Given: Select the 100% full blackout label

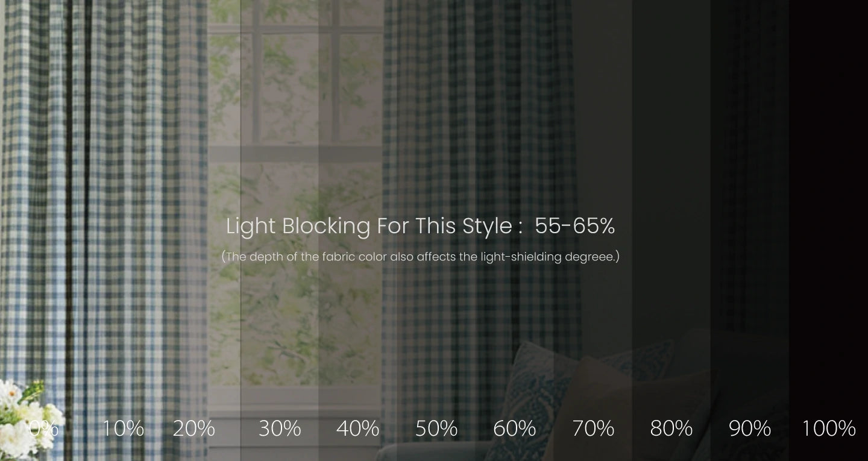Looking at the screenshot, I should coord(829,428).
